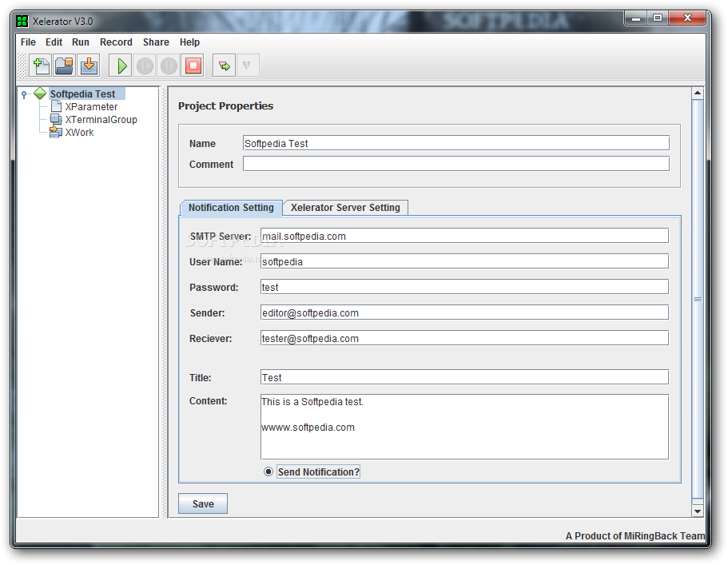This screenshot has height=565, width=728.
Task: Click the project Name field
Action: 456,143
